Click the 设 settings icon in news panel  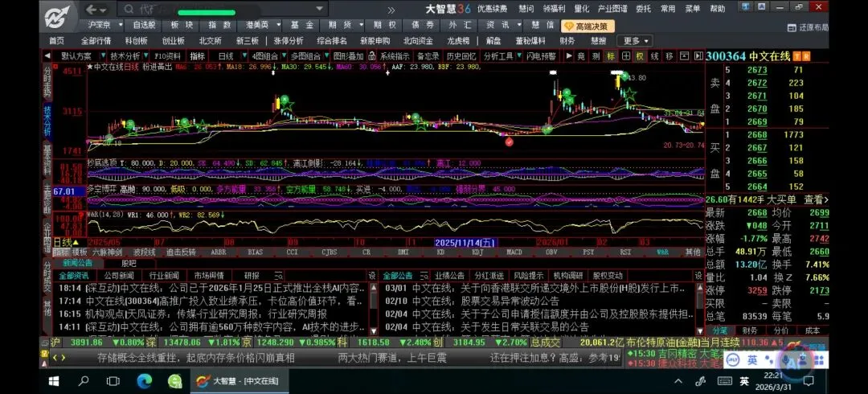(372, 276)
